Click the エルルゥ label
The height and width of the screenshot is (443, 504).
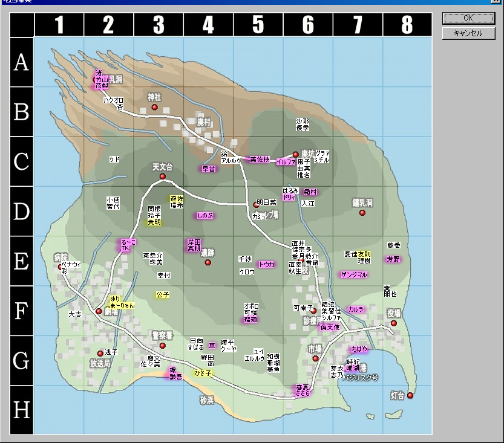(x=254, y=358)
